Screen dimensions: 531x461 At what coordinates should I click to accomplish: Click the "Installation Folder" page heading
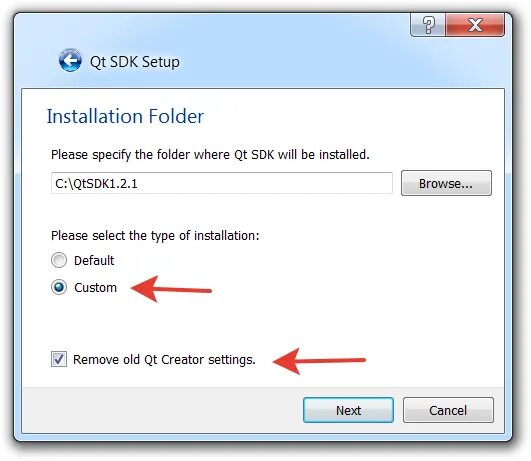pyautogui.click(x=125, y=116)
